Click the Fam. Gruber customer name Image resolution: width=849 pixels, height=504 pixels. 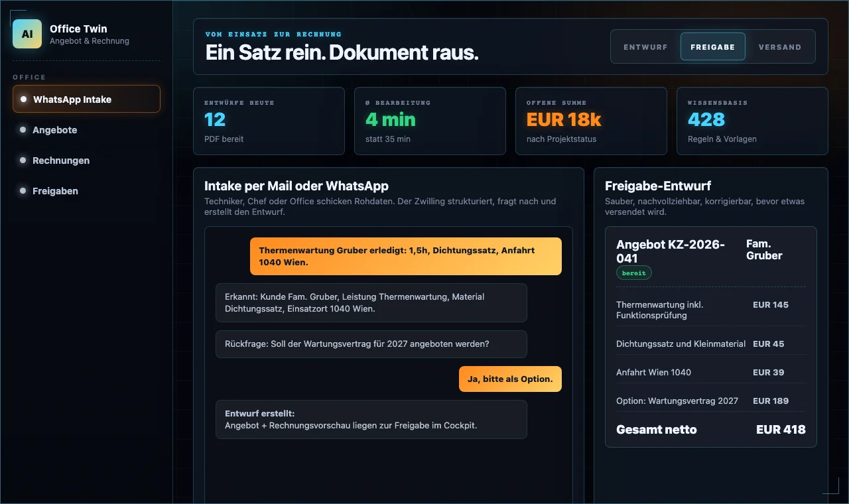(x=764, y=249)
